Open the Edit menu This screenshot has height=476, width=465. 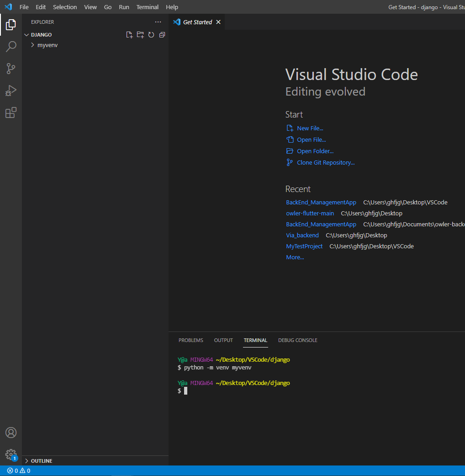pyautogui.click(x=41, y=7)
